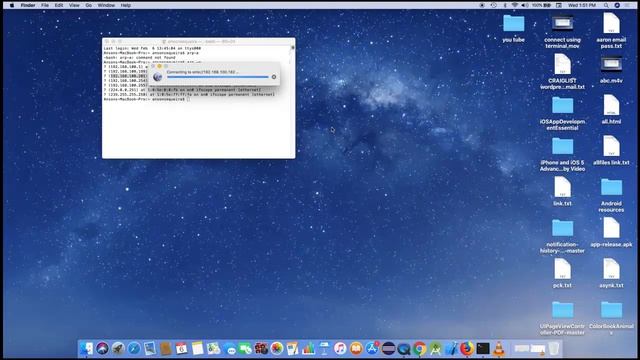This screenshot has width=640, height=360.
Task: Open the Trash in the Dock
Action: (x=554, y=349)
